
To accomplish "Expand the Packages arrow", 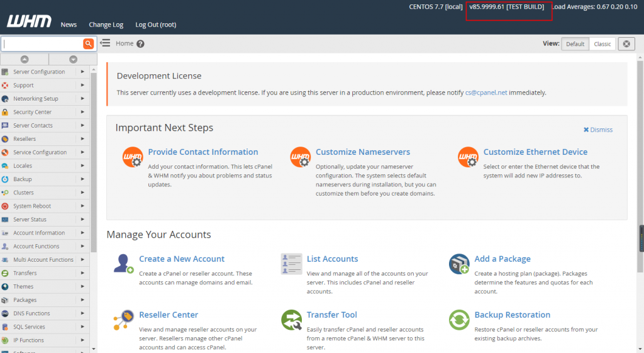I will pyautogui.click(x=82, y=300).
